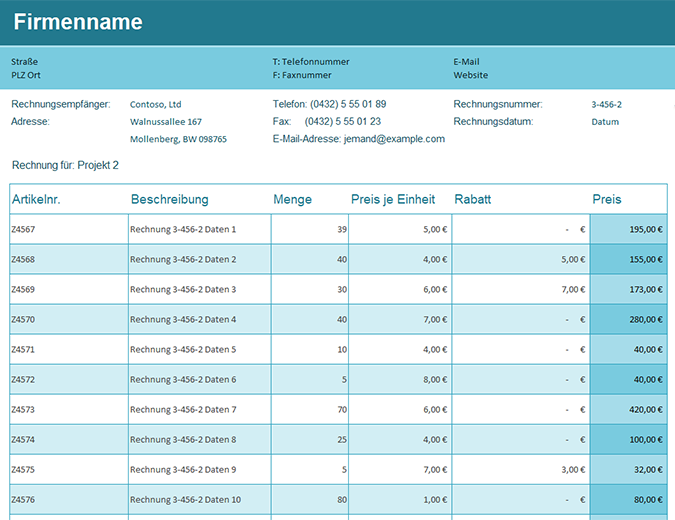The width and height of the screenshot is (675, 520).
Task: Select the quantity cell showing 70
Action: [x=340, y=410]
